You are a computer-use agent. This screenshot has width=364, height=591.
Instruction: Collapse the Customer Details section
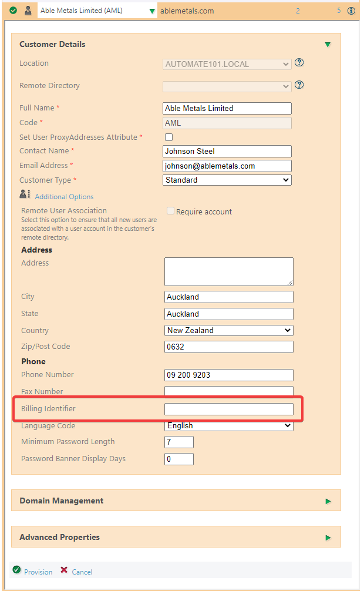click(328, 45)
